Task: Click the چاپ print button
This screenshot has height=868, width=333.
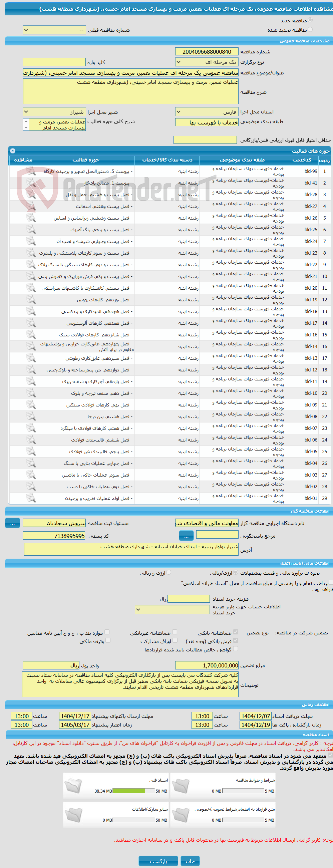Action: [190, 861]
